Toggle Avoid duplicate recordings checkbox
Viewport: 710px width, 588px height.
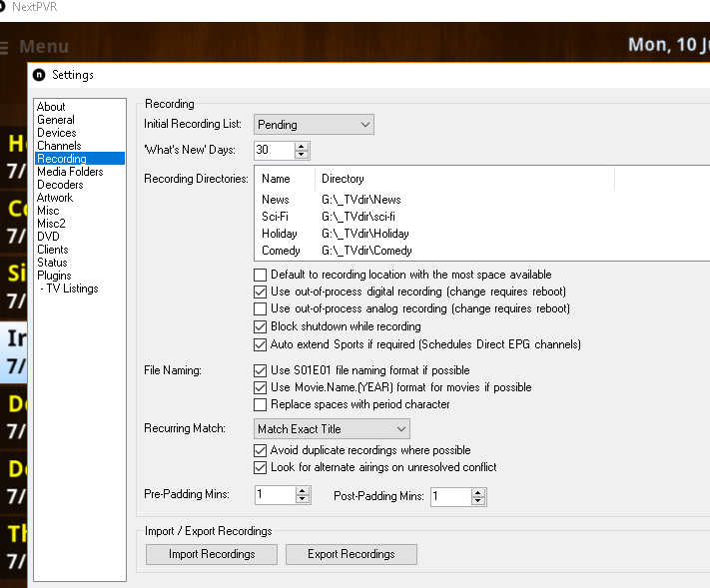(x=260, y=450)
